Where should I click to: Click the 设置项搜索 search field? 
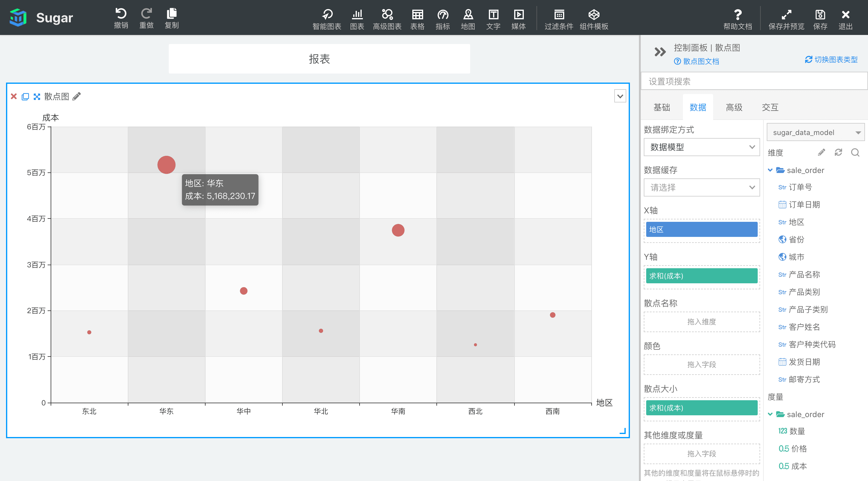[x=754, y=81]
